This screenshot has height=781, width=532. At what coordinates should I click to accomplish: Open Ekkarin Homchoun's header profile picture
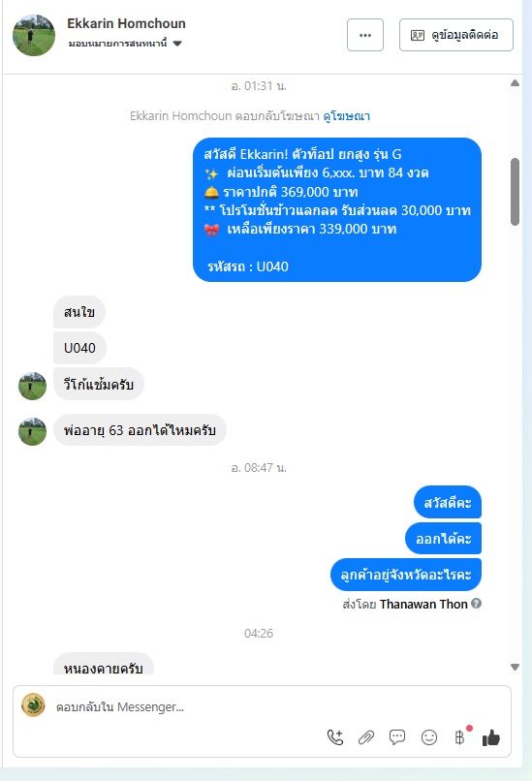[34, 35]
